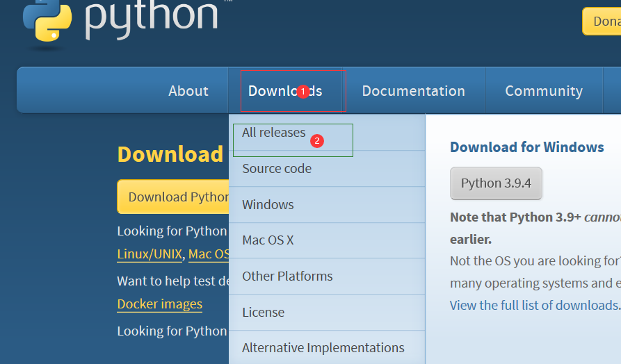Open the Docker images link
Viewport: 621px width, 364px height.
160,304
